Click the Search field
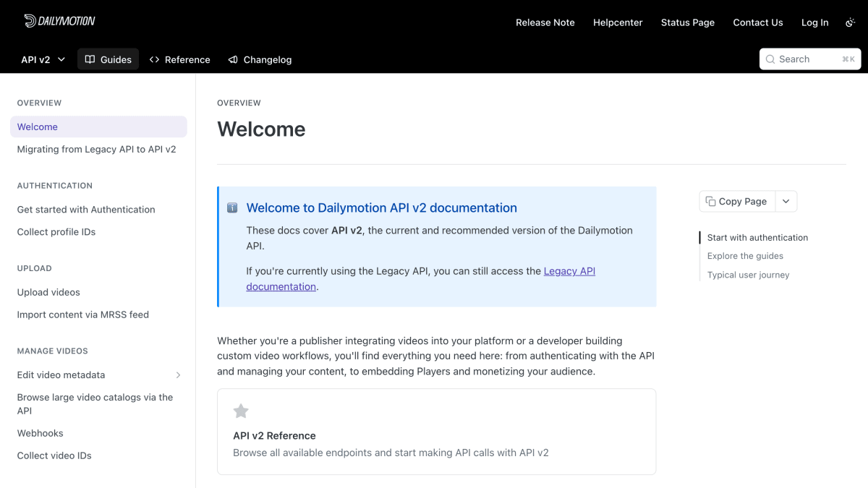The height and width of the screenshot is (488, 868). [810, 59]
